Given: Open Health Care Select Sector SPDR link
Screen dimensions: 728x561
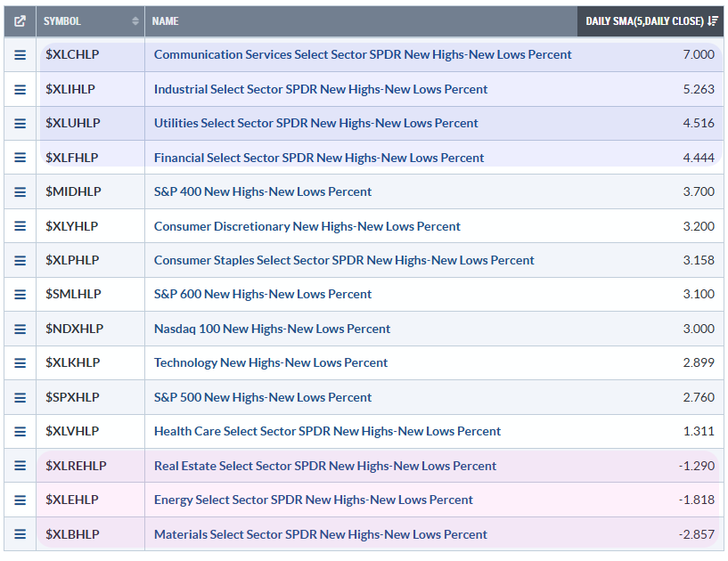Looking at the screenshot, I should (x=327, y=431).
